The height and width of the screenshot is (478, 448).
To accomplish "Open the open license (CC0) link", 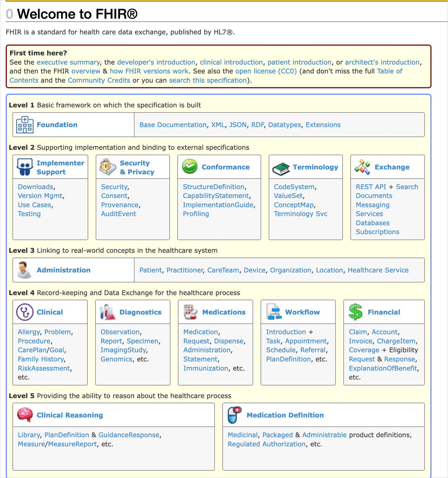I will pyautogui.click(x=266, y=71).
